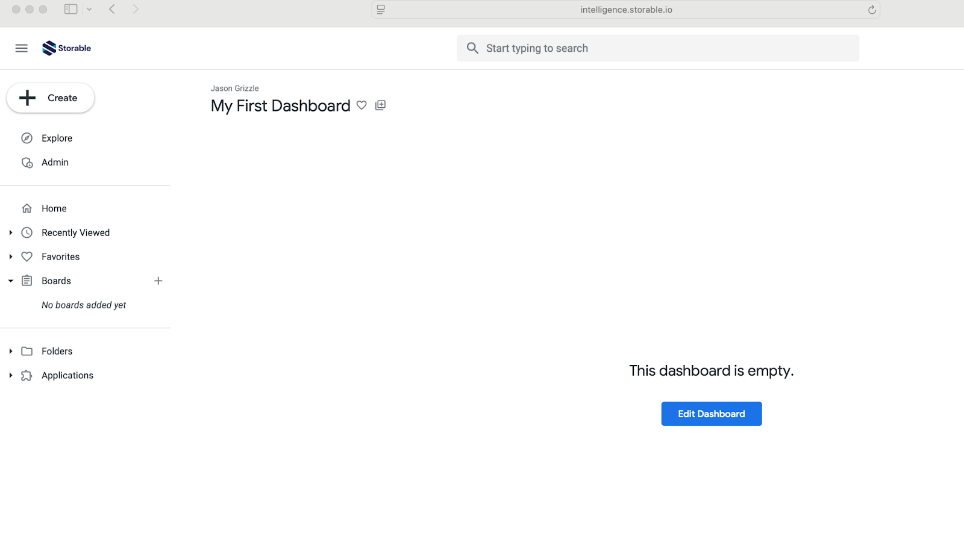Expand the Favorites section

coord(11,257)
